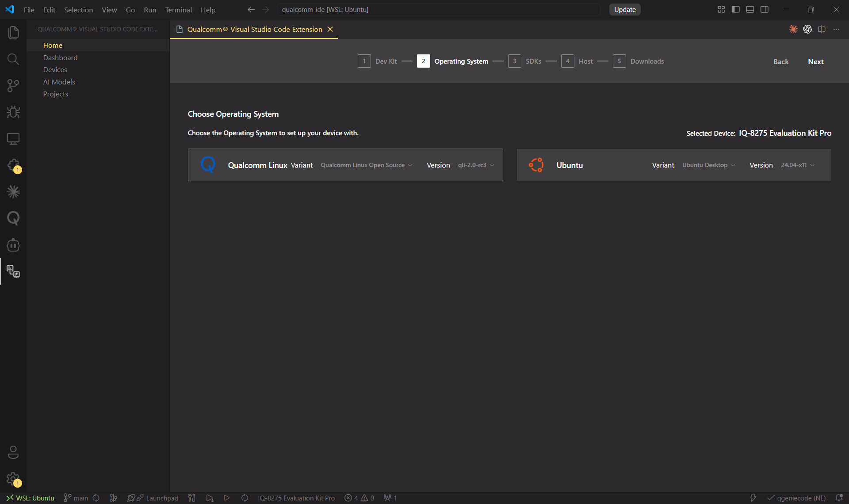Viewport: 849px width, 504px height.
Task: Click the source control graph status icon
Action: coord(113,498)
